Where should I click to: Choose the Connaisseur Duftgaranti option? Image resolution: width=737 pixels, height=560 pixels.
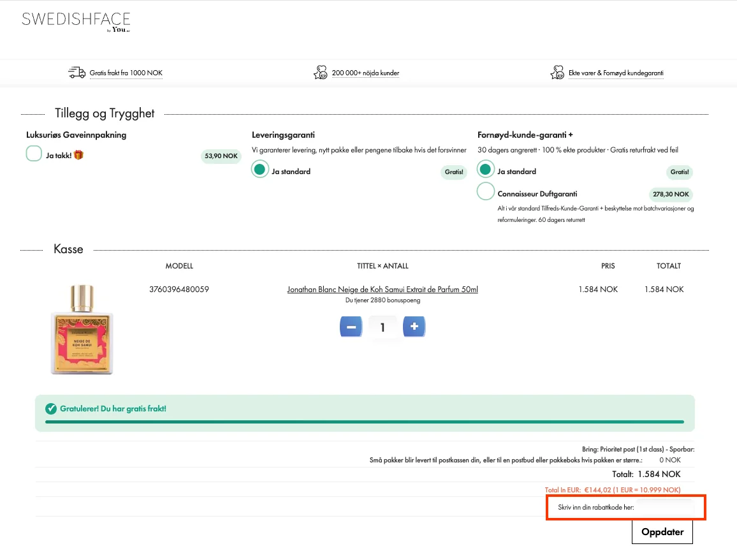click(486, 191)
